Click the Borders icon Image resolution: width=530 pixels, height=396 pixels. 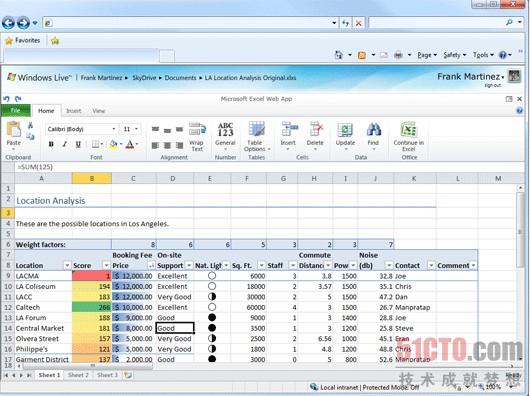[x=96, y=144]
